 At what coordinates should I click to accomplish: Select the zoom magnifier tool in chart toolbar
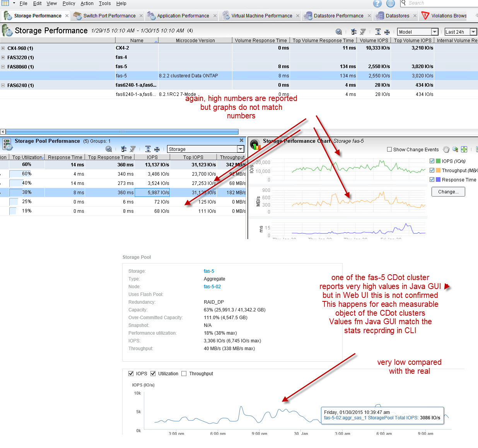[455, 150]
